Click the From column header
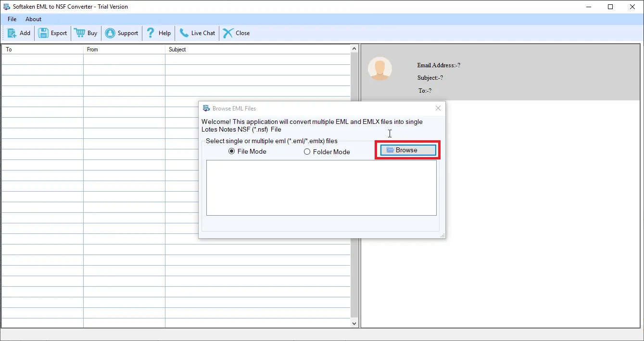Screen dimensions: 644x341 124,49
